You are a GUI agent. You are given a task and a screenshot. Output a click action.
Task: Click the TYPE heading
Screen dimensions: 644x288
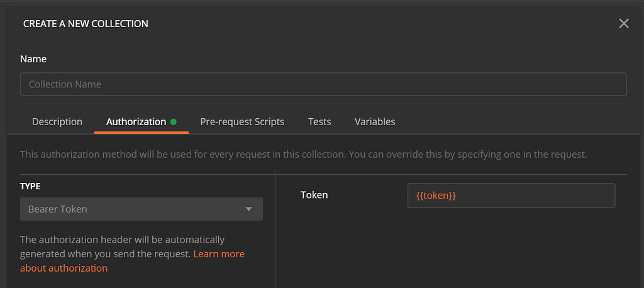point(31,186)
